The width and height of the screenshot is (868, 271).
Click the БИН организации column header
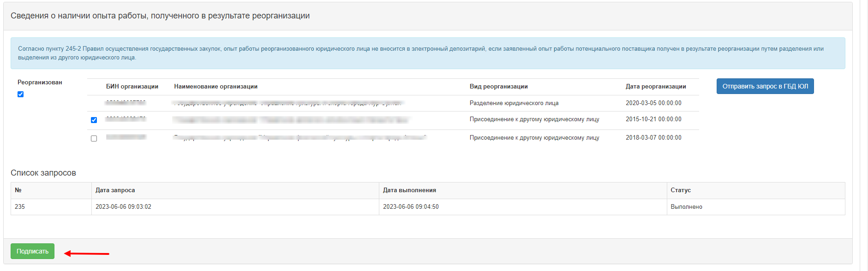pos(132,87)
